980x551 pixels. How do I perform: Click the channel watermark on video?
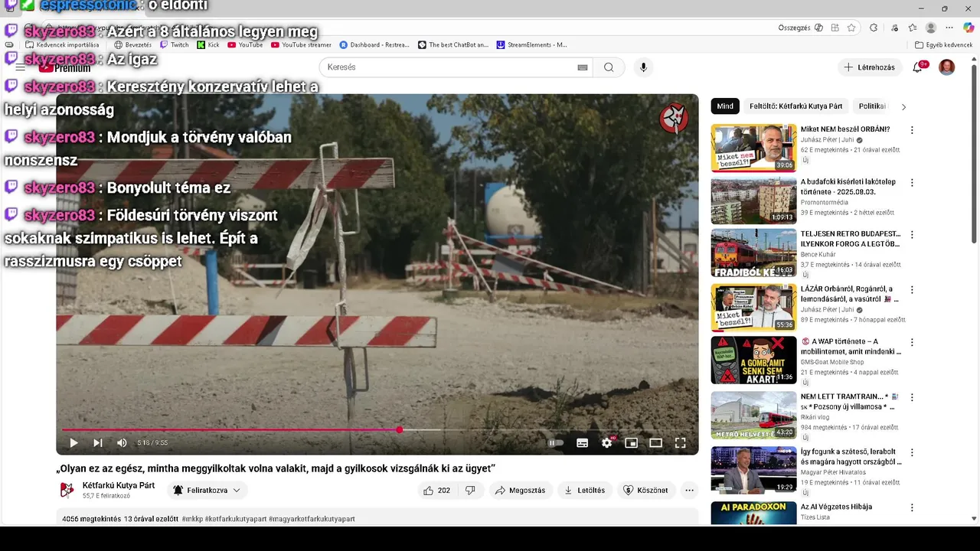674,119
